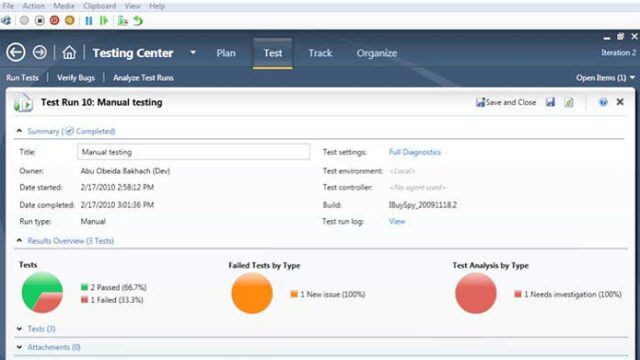The height and width of the screenshot is (360, 640).
Task: Click the <Local> test environment value
Action: (402, 171)
